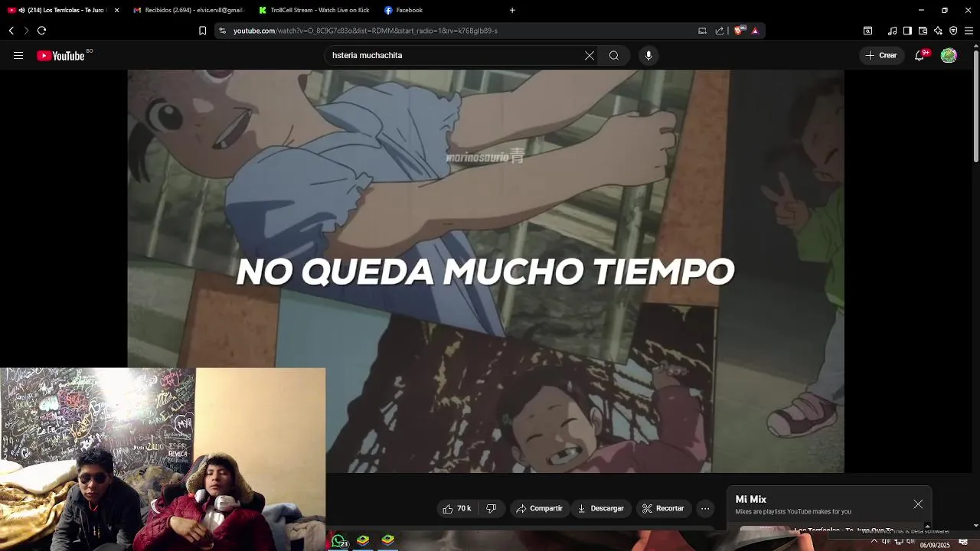
Task: Click the address bar URL
Action: [365, 31]
